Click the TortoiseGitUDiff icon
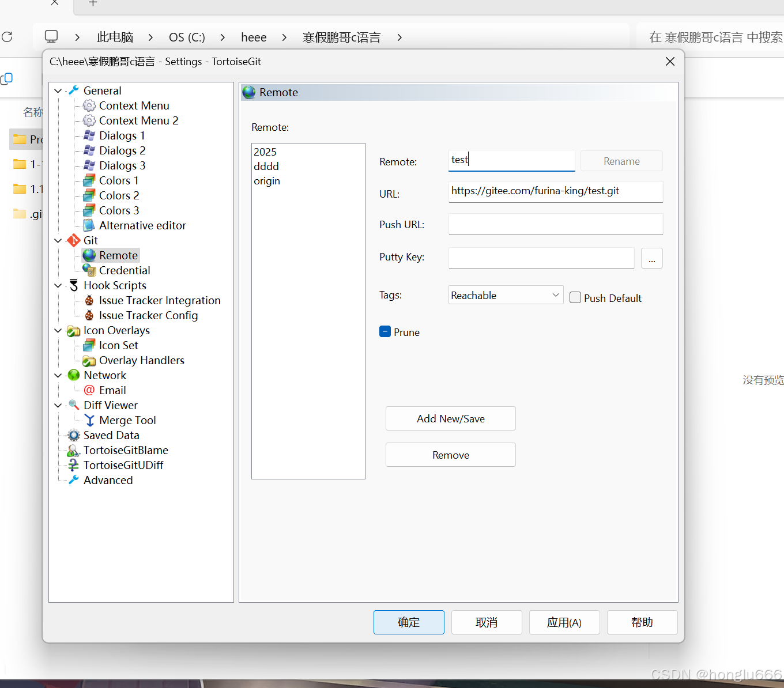The width and height of the screenshot is (784, 688). click(74, 465)
